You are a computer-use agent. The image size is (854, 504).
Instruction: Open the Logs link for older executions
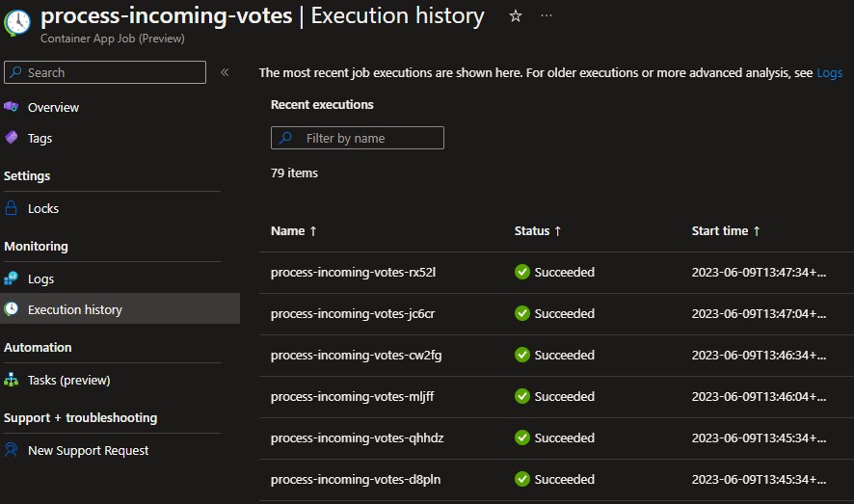[829, 73]
